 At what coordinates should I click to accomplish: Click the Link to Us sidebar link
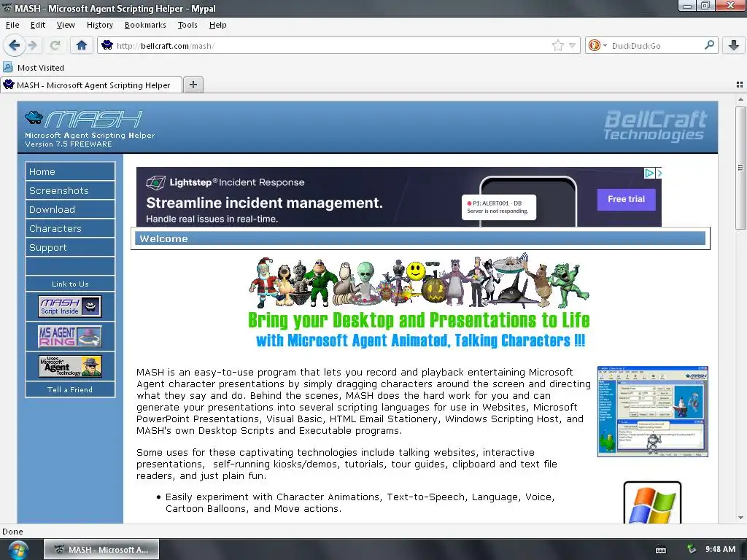(x=70, y=284)
